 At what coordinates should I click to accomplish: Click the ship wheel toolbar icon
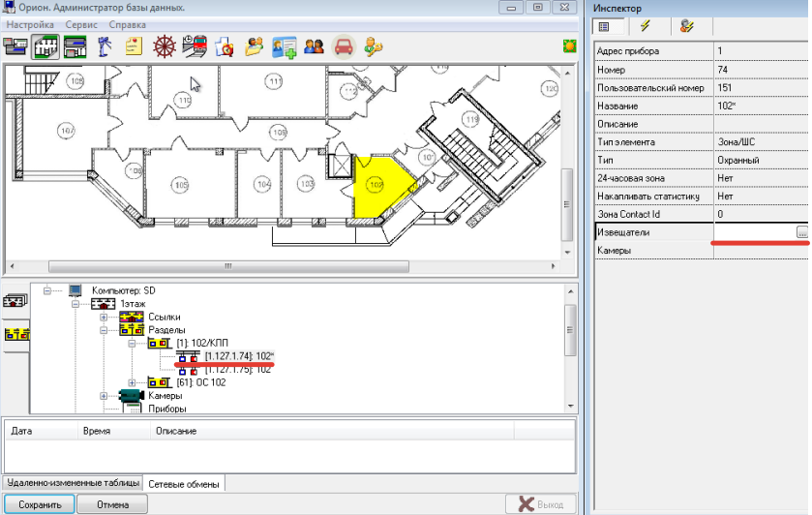[165, 45]
